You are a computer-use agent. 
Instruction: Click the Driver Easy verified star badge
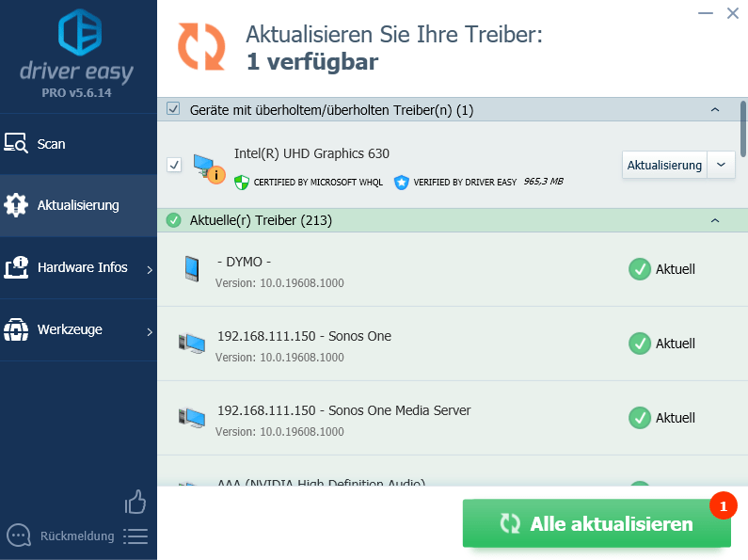point(401,183)
